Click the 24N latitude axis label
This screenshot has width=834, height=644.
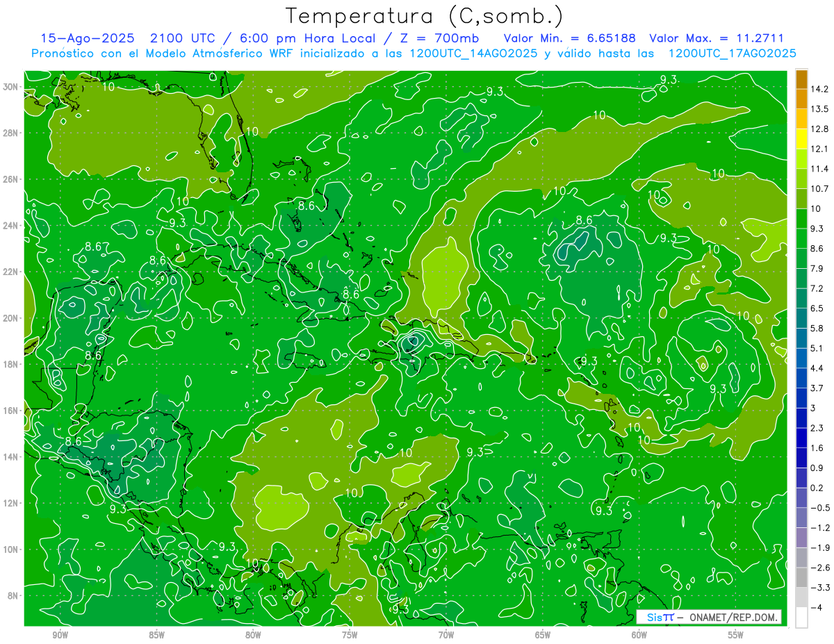pyautogui.click(x=12, y=225)
